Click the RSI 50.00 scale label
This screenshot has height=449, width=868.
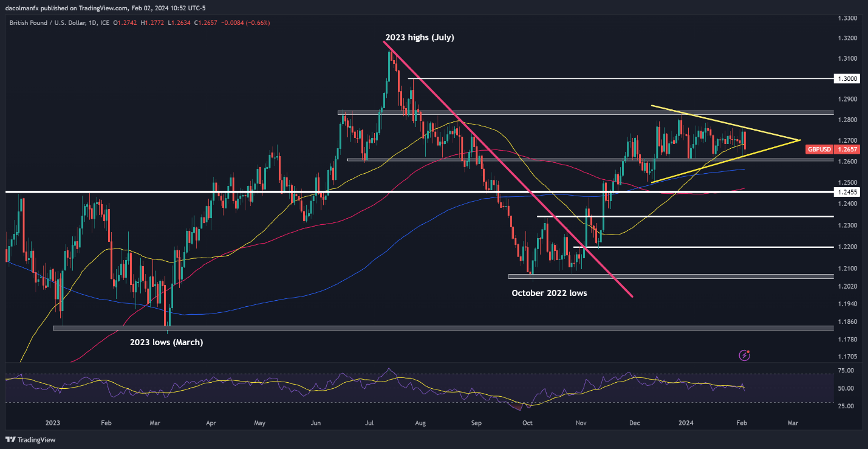845,388
